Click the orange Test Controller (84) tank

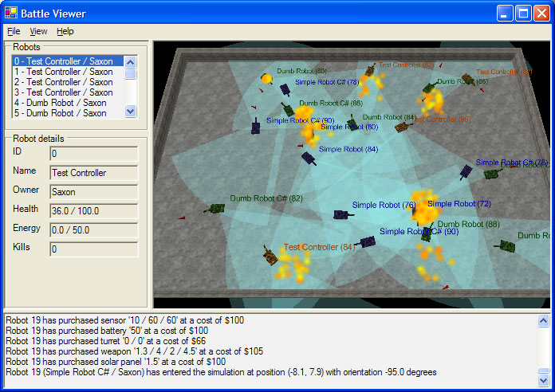[270, 256]
